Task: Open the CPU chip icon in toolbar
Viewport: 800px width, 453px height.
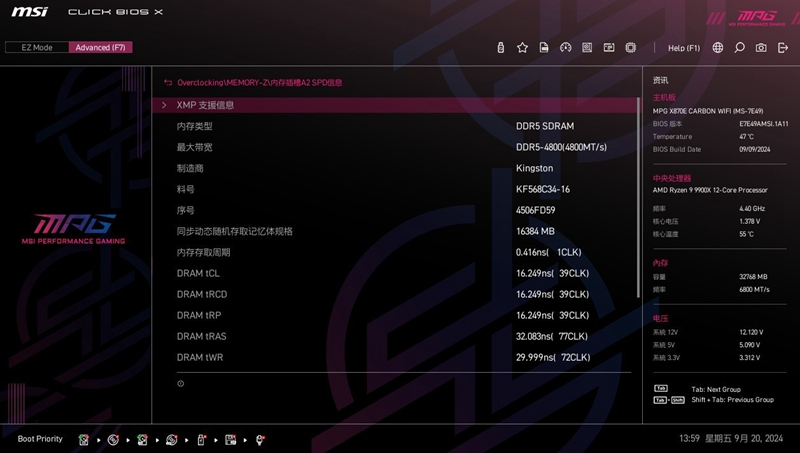Action: click(x=631, y=48)
